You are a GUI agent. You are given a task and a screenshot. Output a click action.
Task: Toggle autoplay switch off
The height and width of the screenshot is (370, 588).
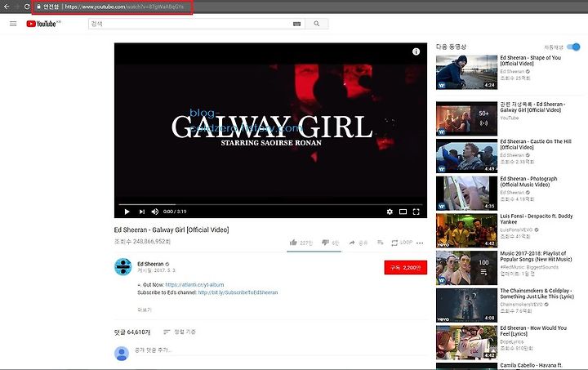point(573,47)
